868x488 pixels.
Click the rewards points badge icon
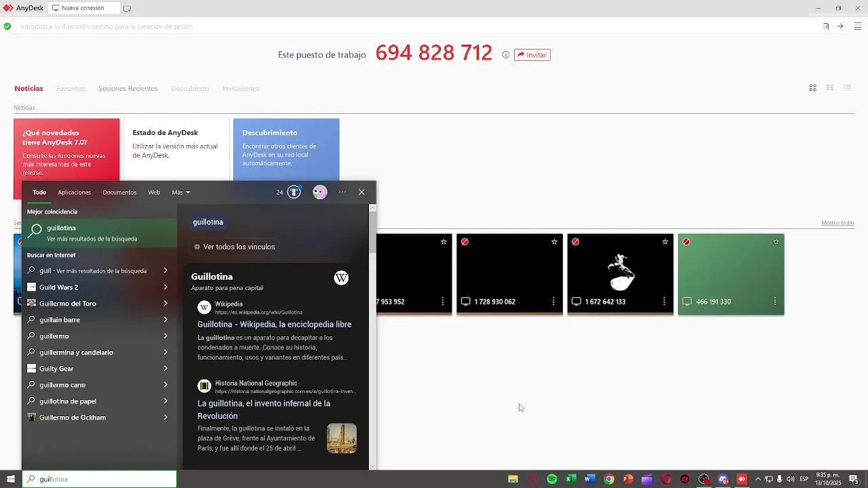coord(294,192)
